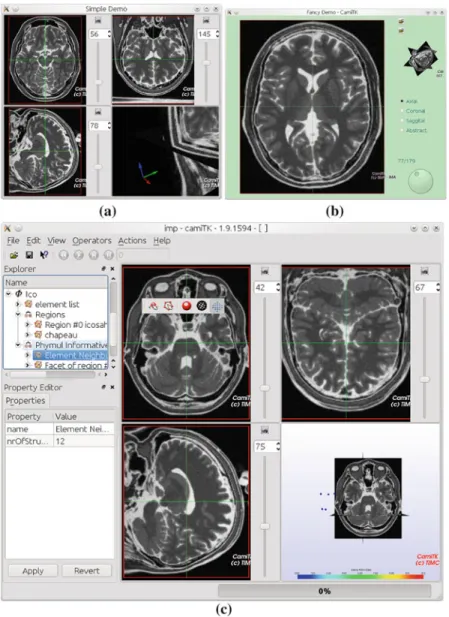The width and height of the screenshot is (449, 617).
Task: Undock the Property Editor panel
Action: 103,387
